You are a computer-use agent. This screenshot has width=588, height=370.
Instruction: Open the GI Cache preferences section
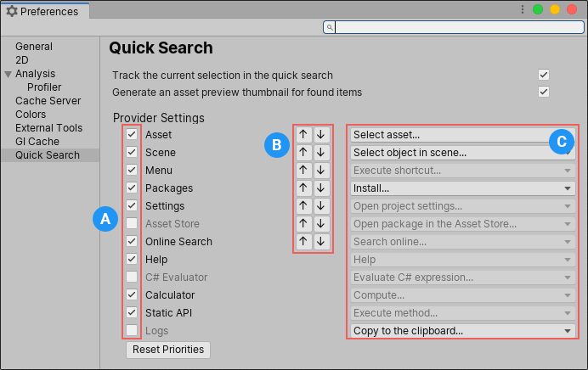pyautogui.click(x=37, y=142)
